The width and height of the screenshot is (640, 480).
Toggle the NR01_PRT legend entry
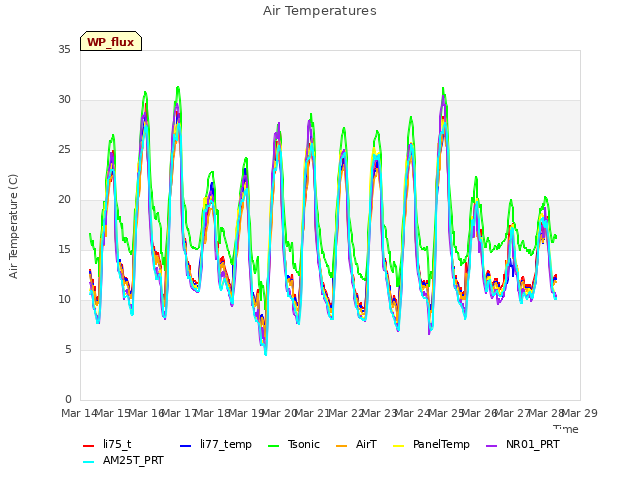(x=523, y=444)
